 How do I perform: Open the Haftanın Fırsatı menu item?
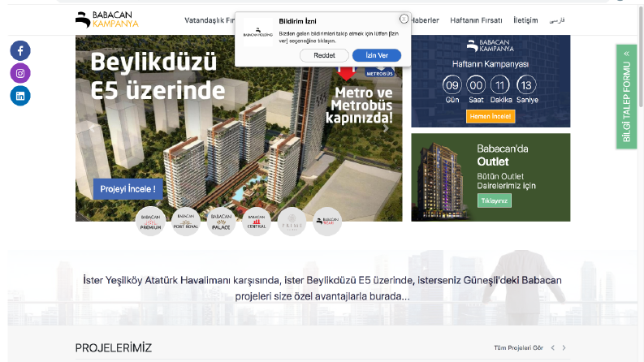[x=476, y=20]
